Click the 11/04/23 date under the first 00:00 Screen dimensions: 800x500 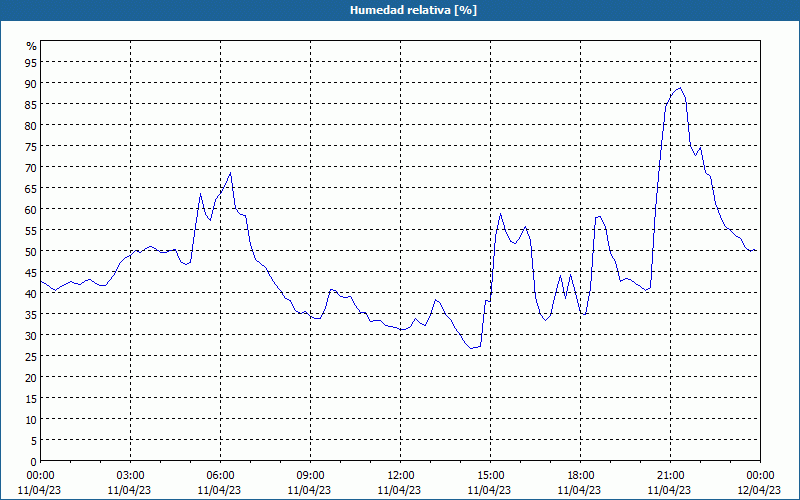(x=39, y=490)
